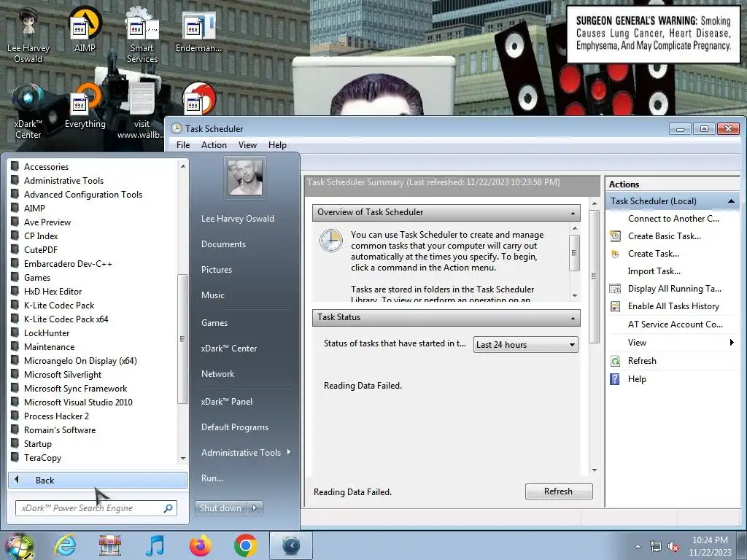Click the Shut down button
The height and width of the screenshot is (560, 747).
pyautogui.click(x=220, y=508)
